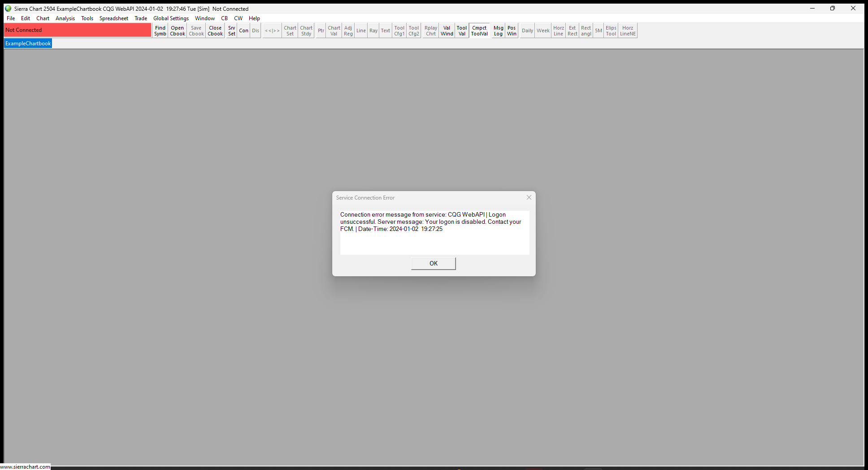This screenshot has width=868, height=470.
Task: Click OK in the Service Connection Error dialog
Action: click(433, 263)
